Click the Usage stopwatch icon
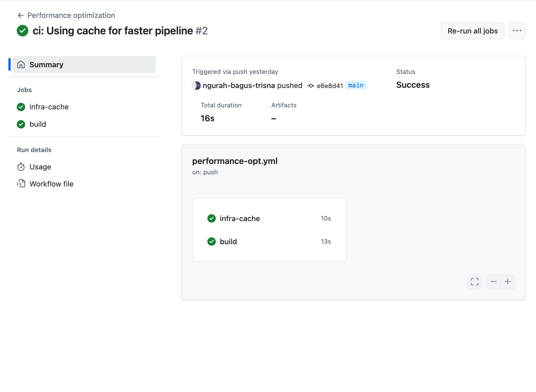 click(x=21, y=167)
